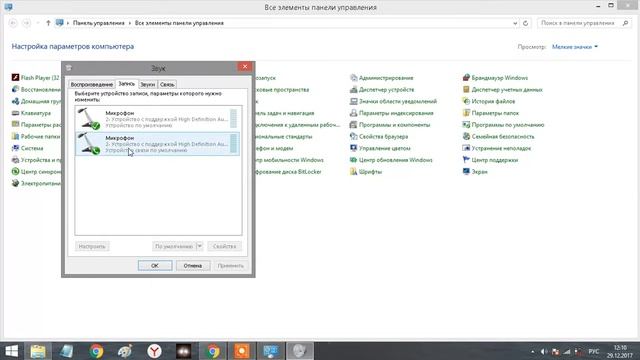The height and width of the screenshot is (360, 640).
Task: Open Значки области уведомлений icon
Action: (x=353, y=101)
